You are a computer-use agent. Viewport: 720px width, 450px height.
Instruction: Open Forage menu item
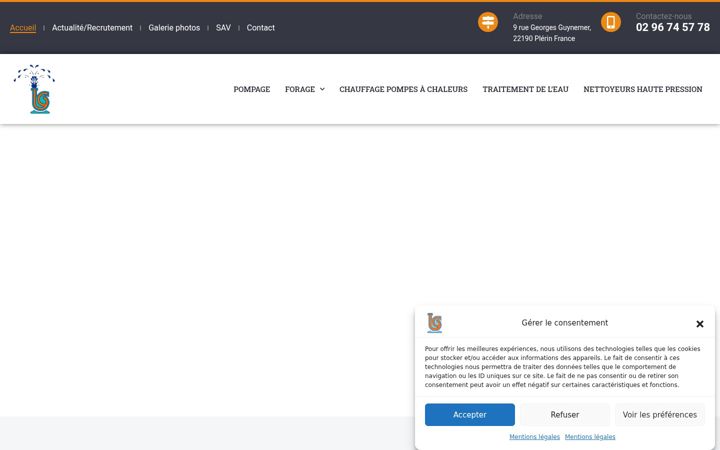click(300, 89)
